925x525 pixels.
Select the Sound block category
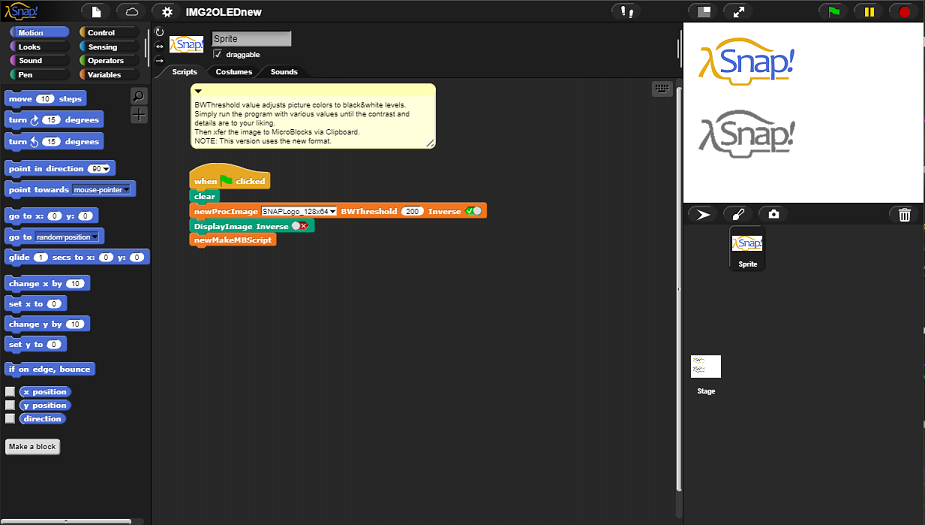[40, 60]
